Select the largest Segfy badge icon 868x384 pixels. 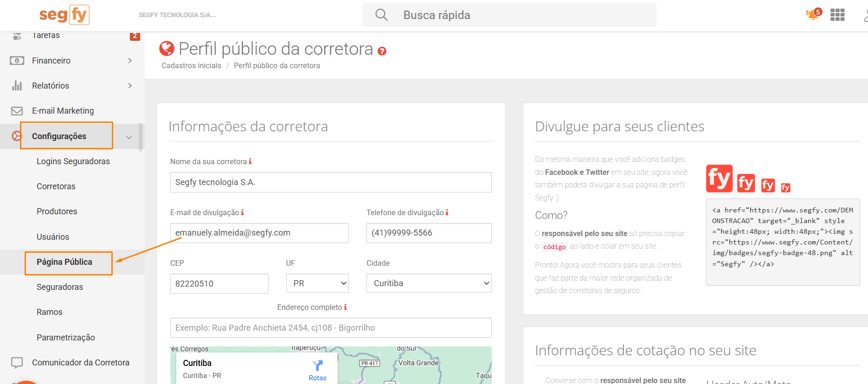(x=719, y=179)
